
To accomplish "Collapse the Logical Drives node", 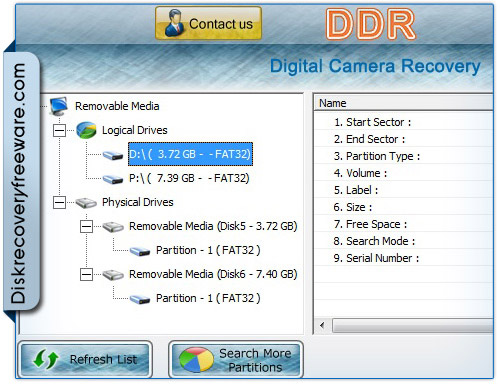I will click(60, 130).
